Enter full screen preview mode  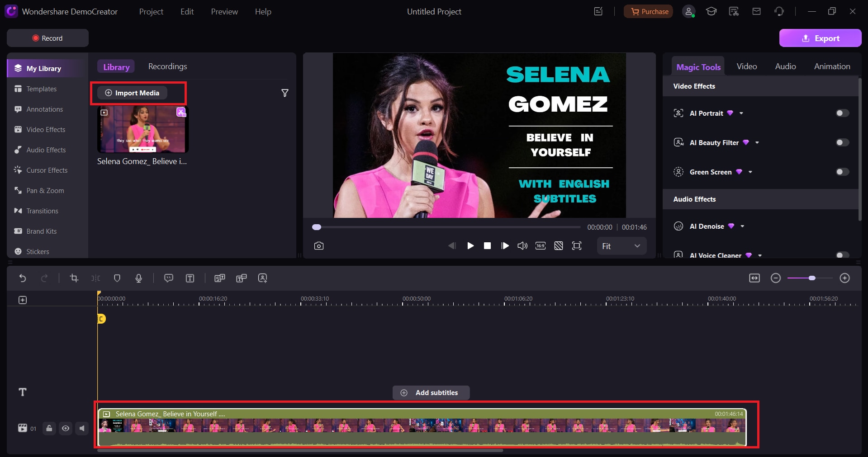577,246
